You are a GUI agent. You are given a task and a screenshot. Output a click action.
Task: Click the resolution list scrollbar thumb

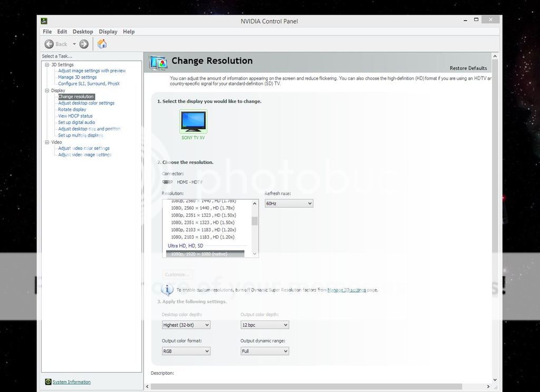tap(255, 221)
